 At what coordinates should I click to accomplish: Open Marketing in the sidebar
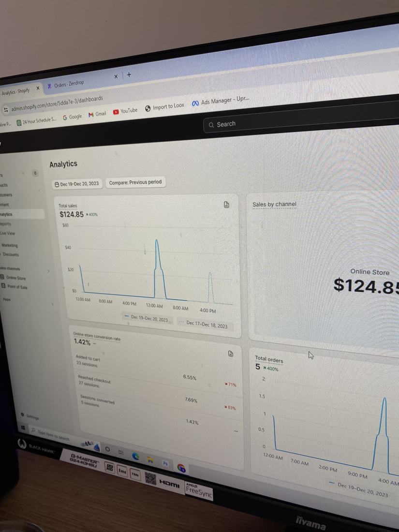[10, 245]
